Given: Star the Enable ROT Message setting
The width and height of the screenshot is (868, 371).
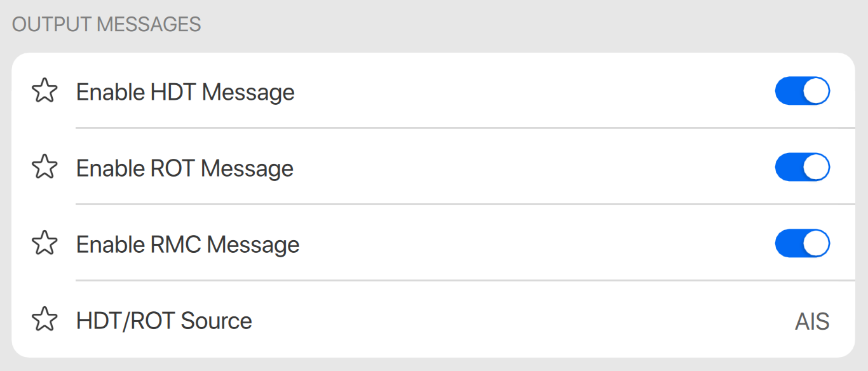Looking at the screenshot, I should [44, 167].
